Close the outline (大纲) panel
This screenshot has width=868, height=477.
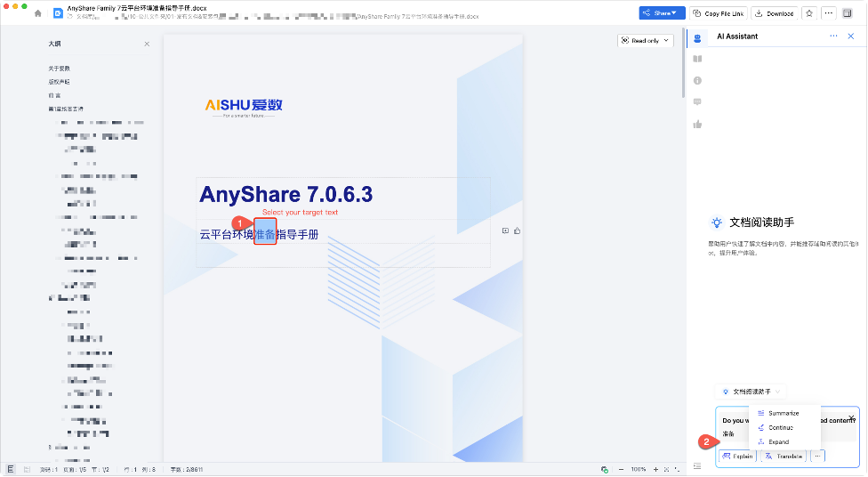[147, 44]
